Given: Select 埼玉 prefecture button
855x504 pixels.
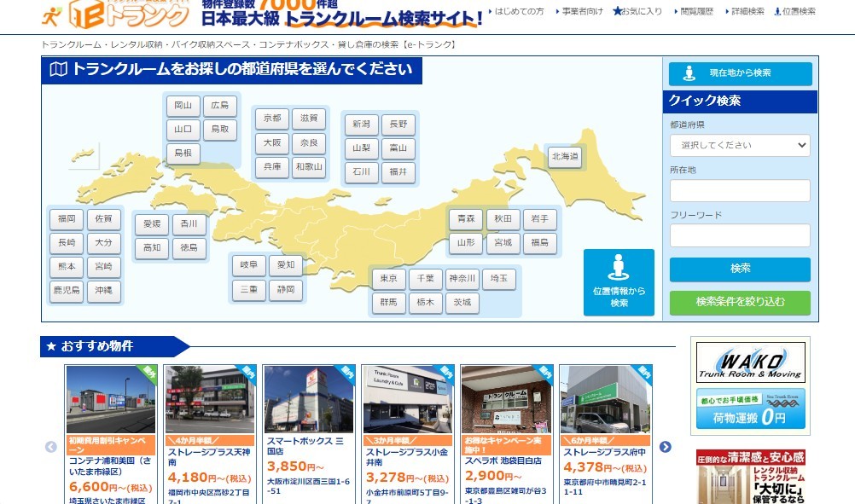Looking at the screenshot, I should pyautogui.click(x=499, y=278).
